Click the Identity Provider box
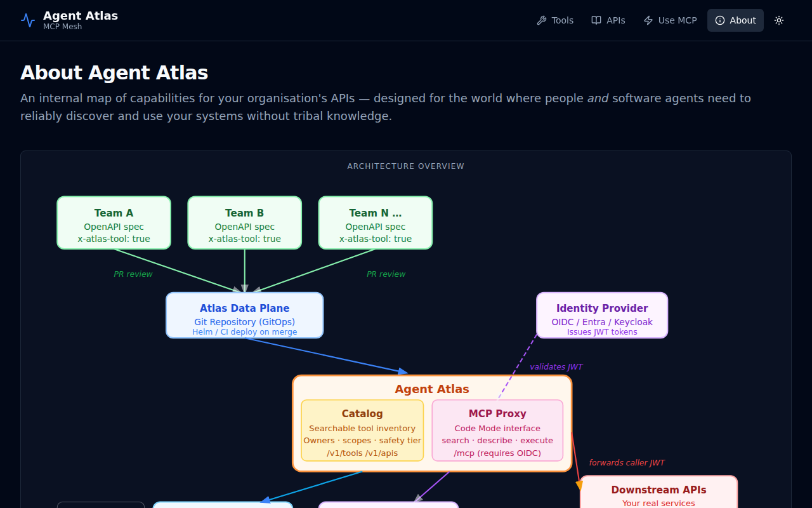The width and height of the screenshot is (812, 508). click(601, 315)
